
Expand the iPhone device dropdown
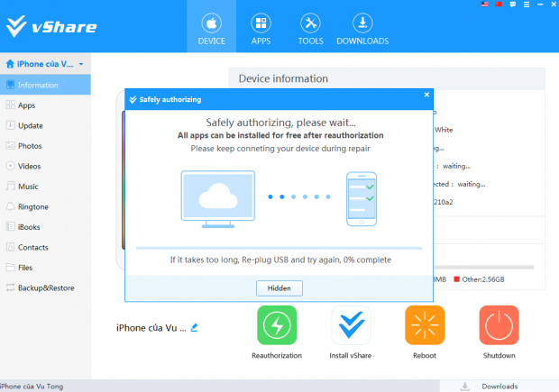pyautogui.click(x=81, y=65)
